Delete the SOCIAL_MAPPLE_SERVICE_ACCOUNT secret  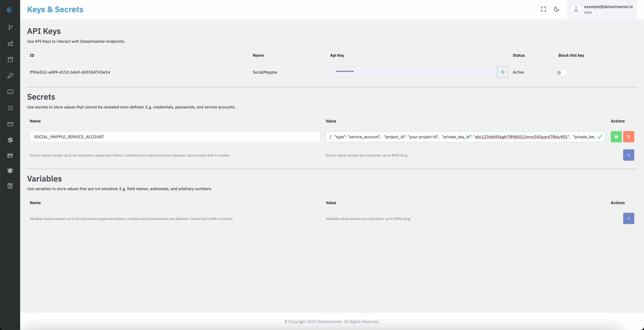point(628,137)
